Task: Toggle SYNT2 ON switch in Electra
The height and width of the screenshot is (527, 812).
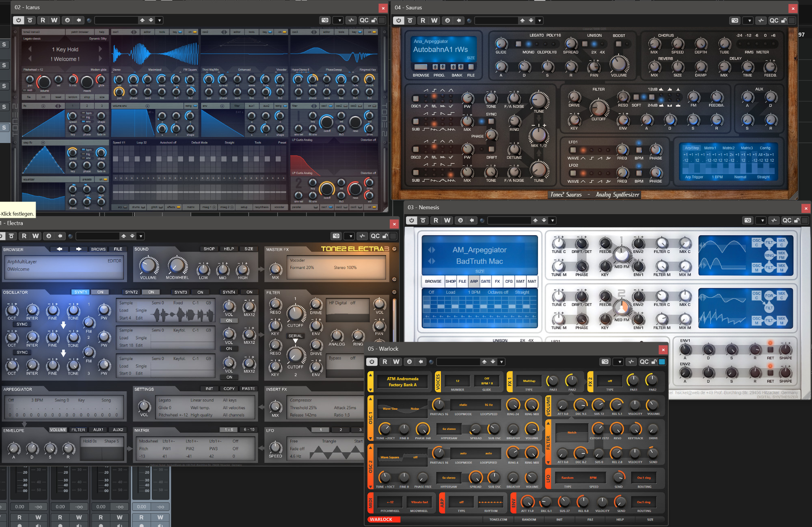Action: click(151, 292)
